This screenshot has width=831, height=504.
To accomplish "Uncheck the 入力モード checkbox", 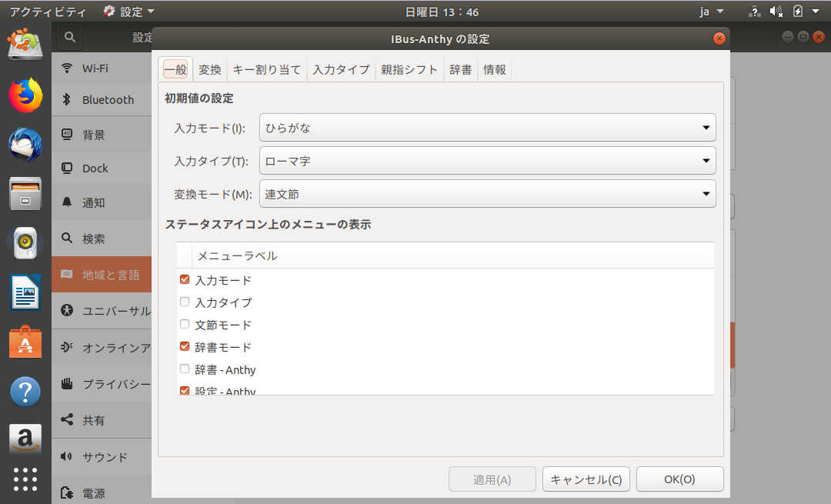I will [185, 280].
